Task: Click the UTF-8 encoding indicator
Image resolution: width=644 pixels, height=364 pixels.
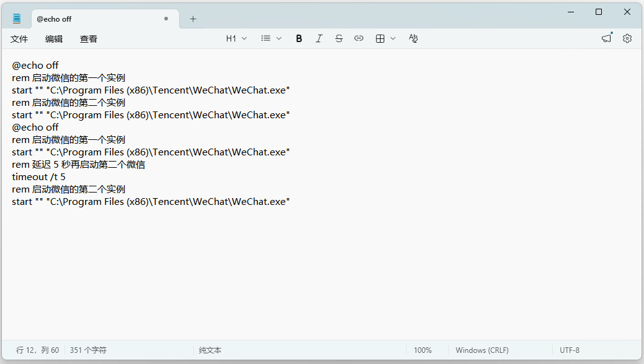Action: [x=570, y=350]
